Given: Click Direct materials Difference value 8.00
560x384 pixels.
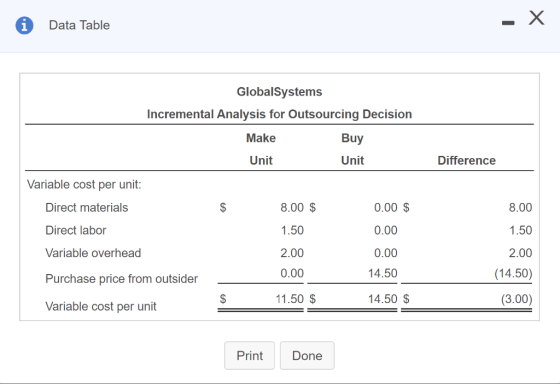Looking at the screenshot, I should (x=520, y=208).
